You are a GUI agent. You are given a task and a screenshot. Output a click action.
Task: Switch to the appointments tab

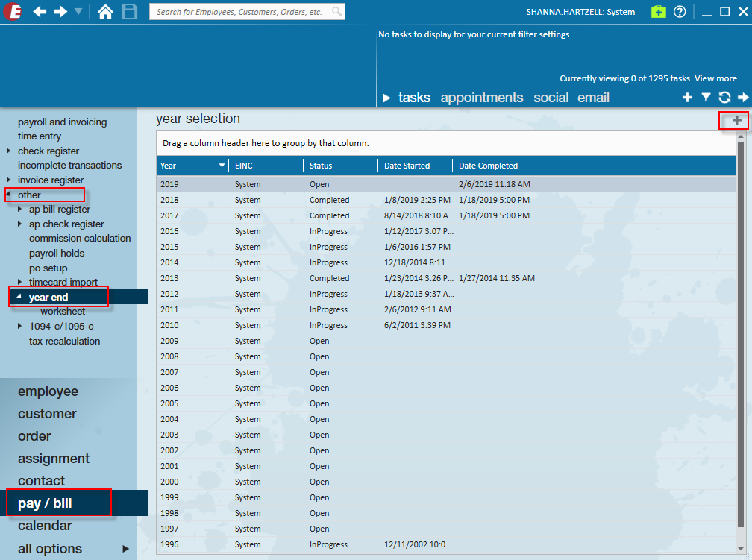(x=481, y=98)
